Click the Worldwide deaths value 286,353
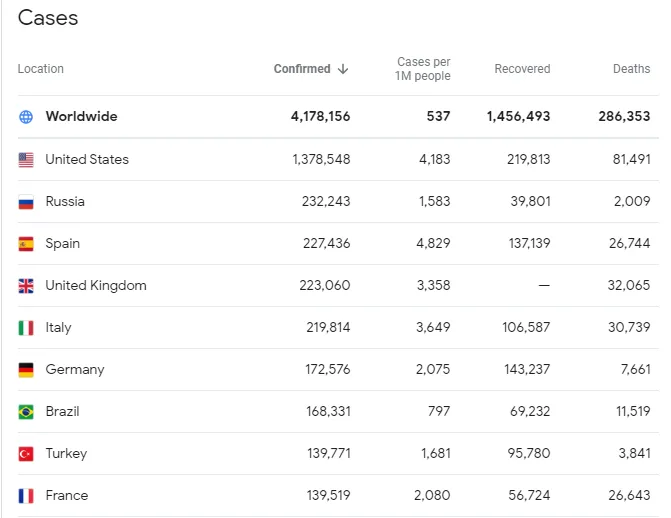Screen dimensions: 671x518 (624, 116)
